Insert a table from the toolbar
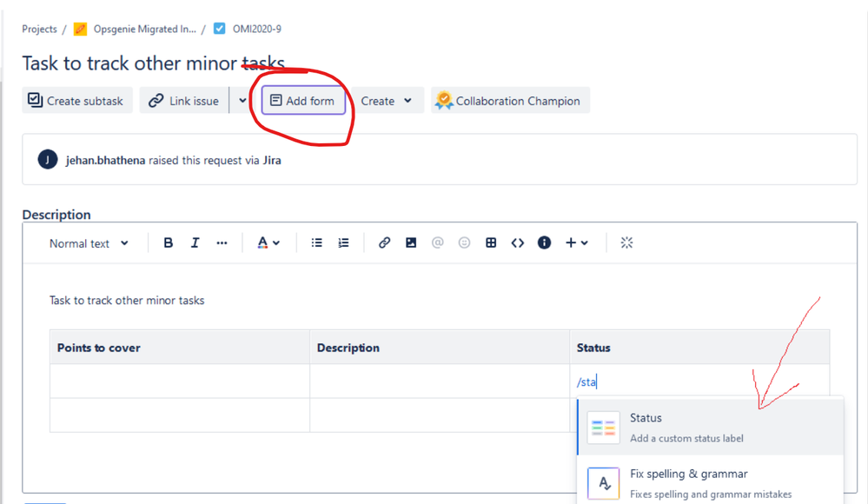This screenshot has width=868, height=504. tap(491, 242)
